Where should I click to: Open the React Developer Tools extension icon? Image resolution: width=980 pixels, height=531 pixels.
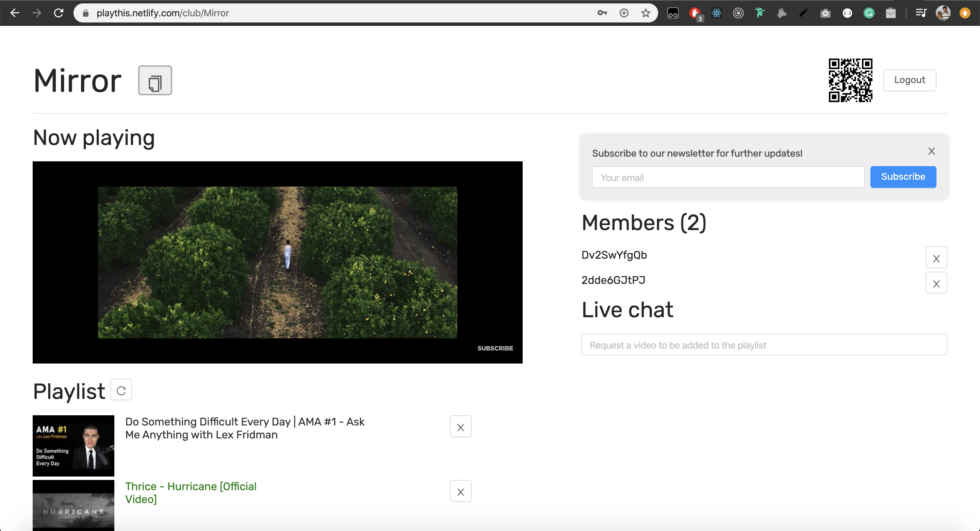pos(716,13)
